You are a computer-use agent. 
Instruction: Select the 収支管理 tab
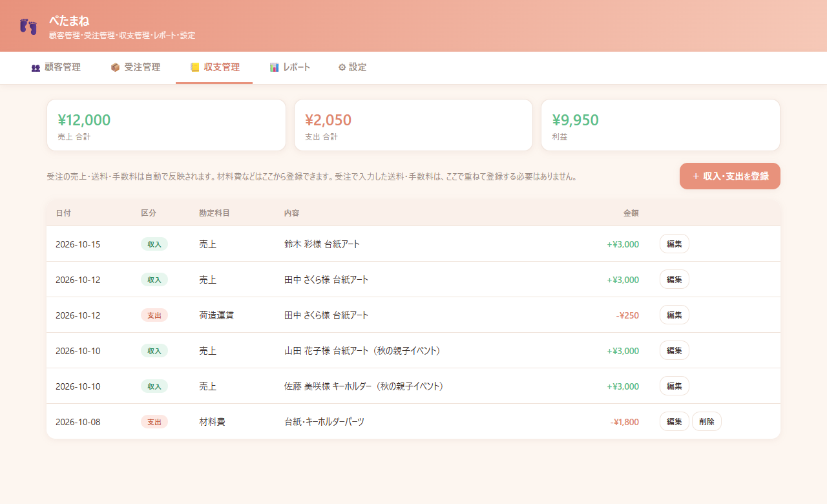point(215,67)
